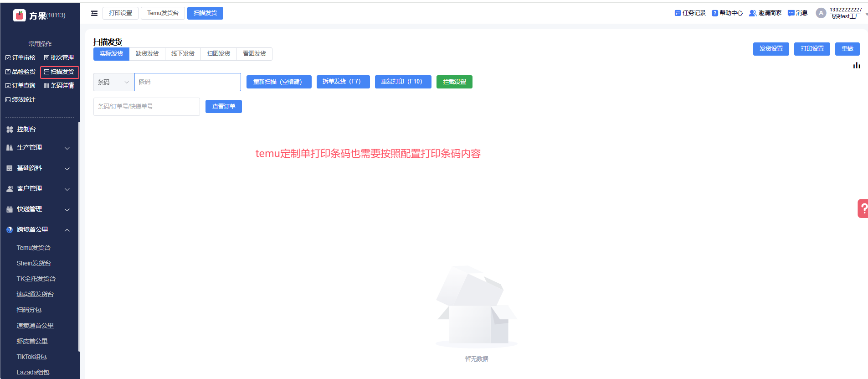
Task: Click the user avatar icon
Action: coord(821,13)
